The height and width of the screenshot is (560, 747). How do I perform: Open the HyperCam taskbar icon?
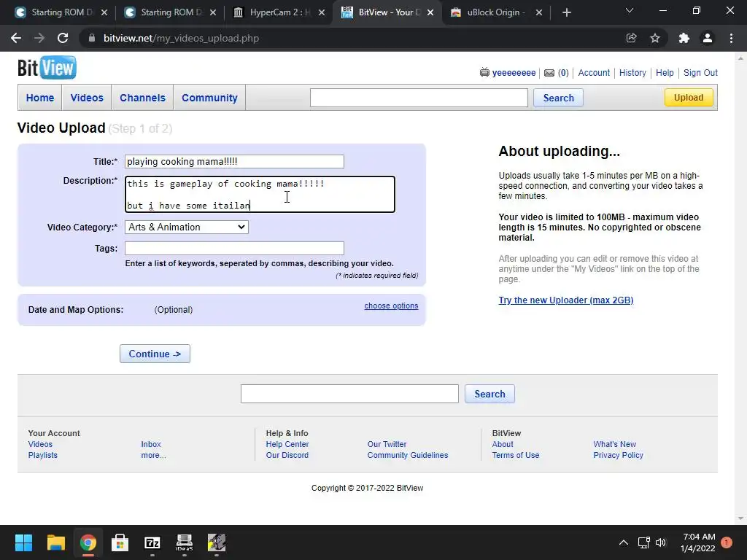(x=216, y=542)
